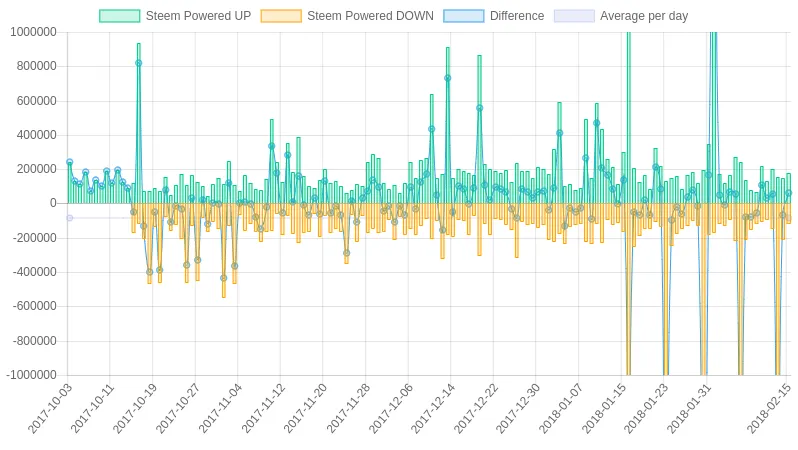
Task: Click the first Difference data point at 2017-10-03
Action: 70,162
